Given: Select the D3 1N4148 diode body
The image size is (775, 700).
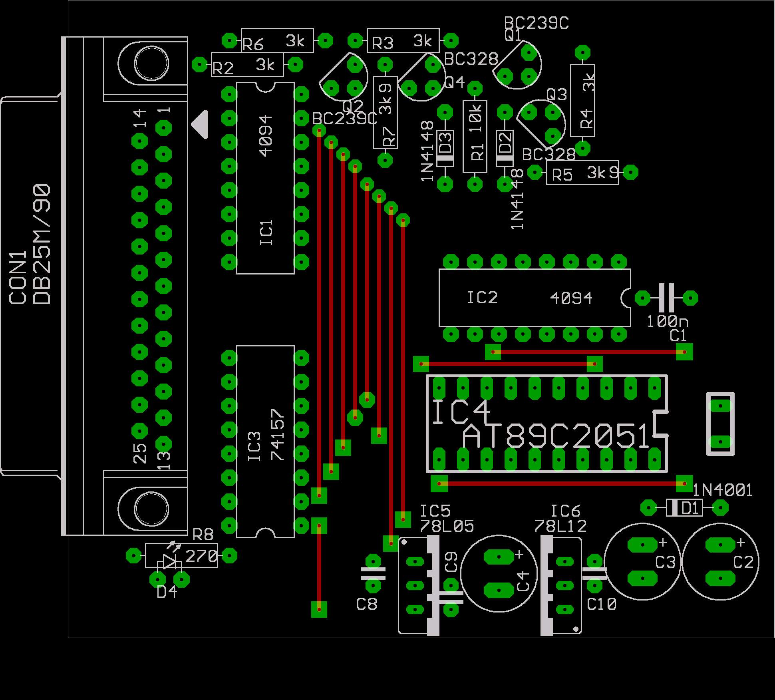Looking at the screenshot, I should (x=445, y=148).
